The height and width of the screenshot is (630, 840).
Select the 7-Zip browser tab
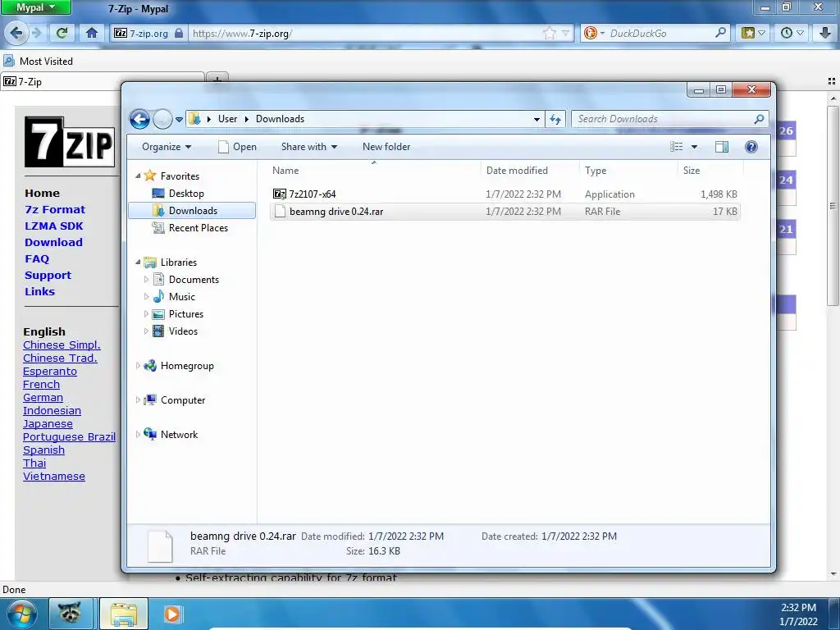click(103, 81)
